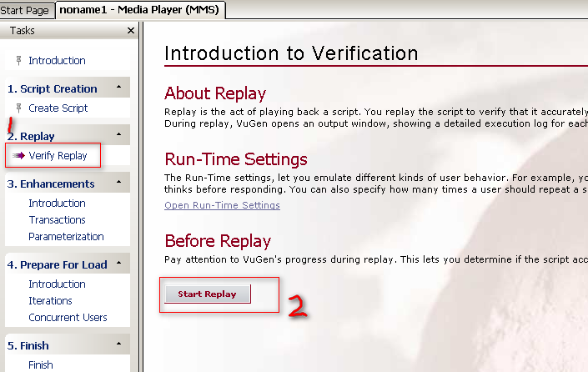Select Verify Replay in task list
Image resolution: width=588 pixels, height=372 pixels.
point(58,155)
